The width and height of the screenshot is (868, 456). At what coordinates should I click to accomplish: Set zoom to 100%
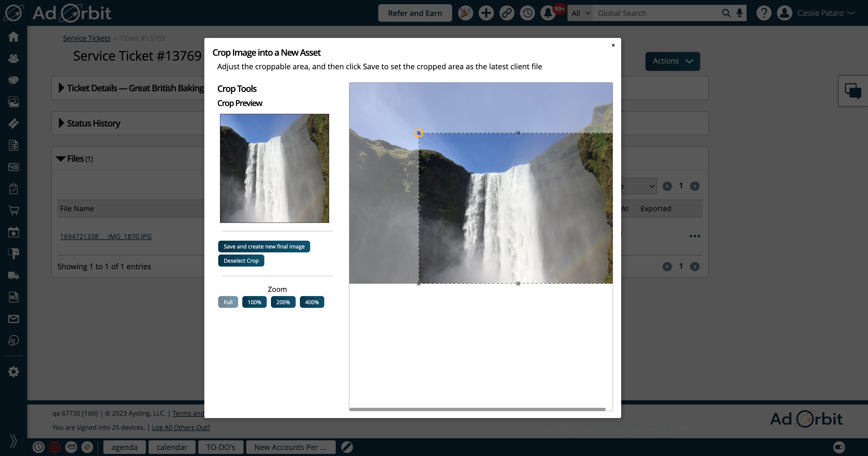point(254,302)
